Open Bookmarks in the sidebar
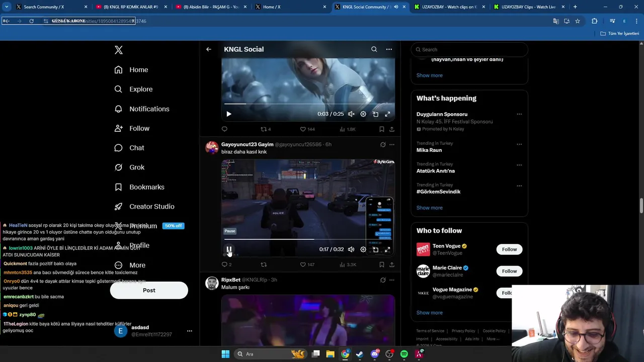This screenshot has width=644, height=362. 139,187
